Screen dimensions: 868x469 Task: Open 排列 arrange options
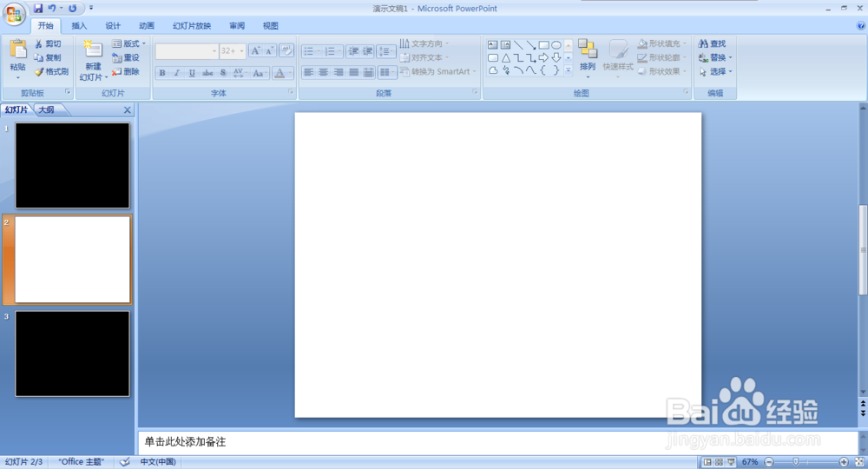tap(588, 57)
